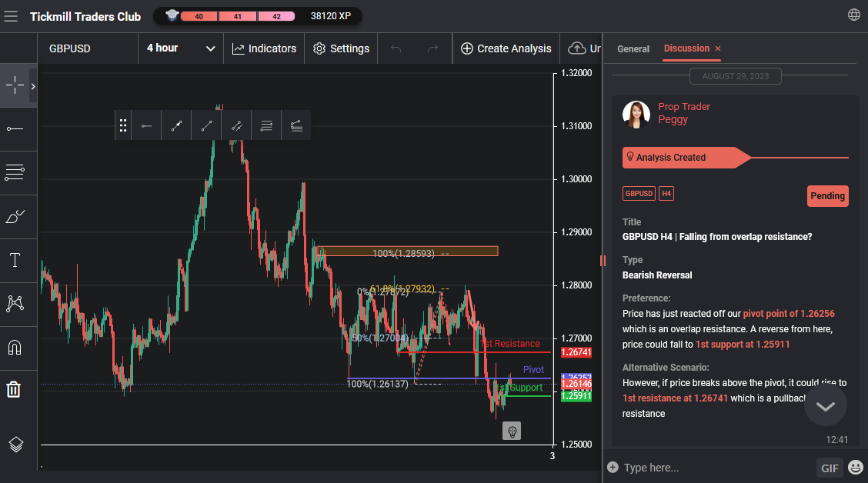Viewport: 868px width, 483px height.
Task: Select the horizontal ray line tool in sidebar
Action: coord(15,129)
